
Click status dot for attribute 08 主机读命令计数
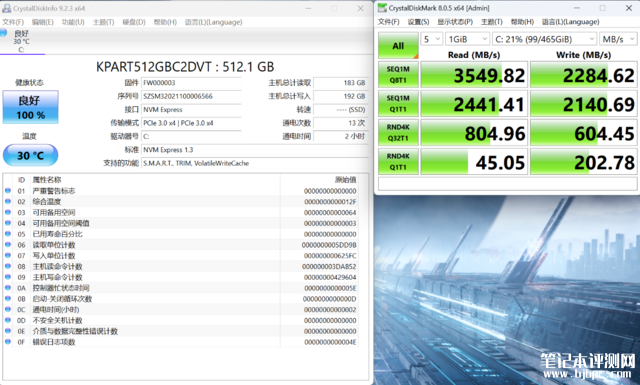8,266
